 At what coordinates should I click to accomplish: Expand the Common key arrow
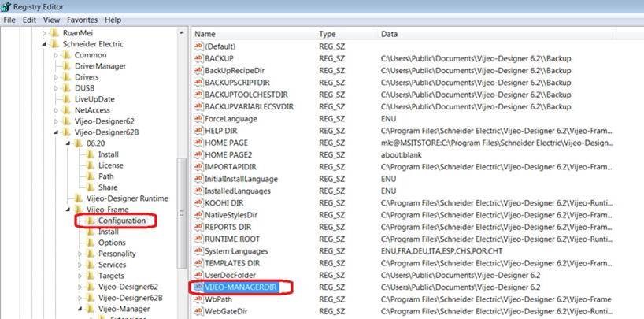point(56,55)
